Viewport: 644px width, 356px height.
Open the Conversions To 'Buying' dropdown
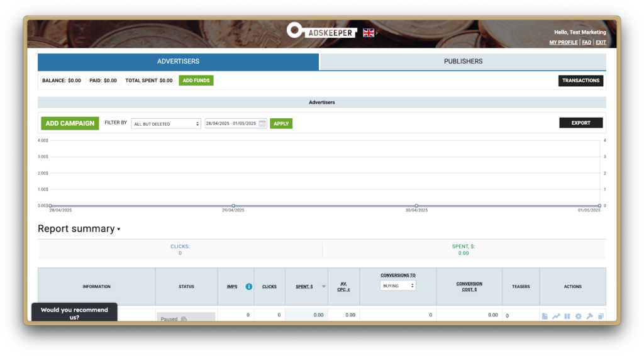[x=398, y=286]
